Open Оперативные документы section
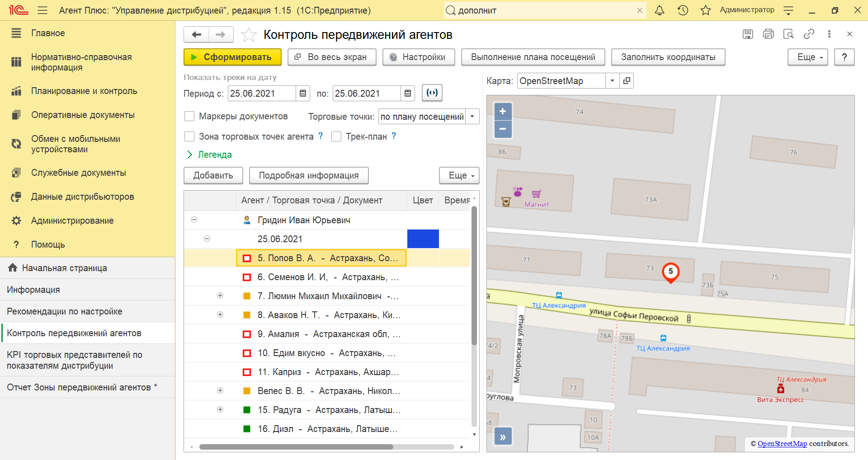Viewport: 868px width, 460px height. (x=87, y=115)
